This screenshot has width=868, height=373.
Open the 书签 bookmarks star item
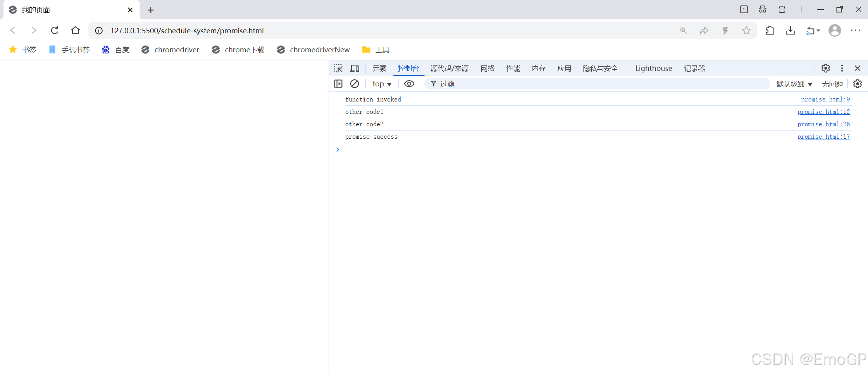pyautogui.click(x=22, y=50)
